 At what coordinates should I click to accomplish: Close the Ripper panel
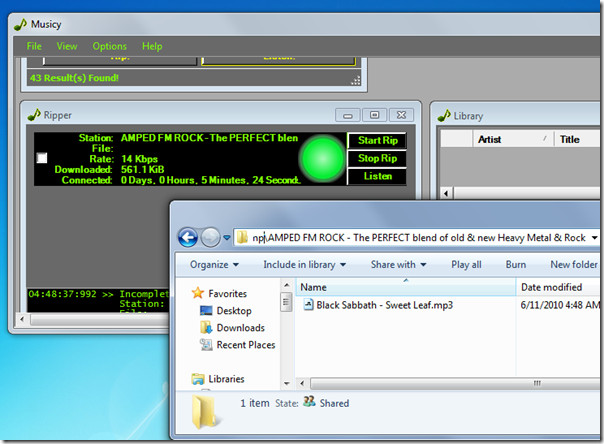[x=401, y=115]
